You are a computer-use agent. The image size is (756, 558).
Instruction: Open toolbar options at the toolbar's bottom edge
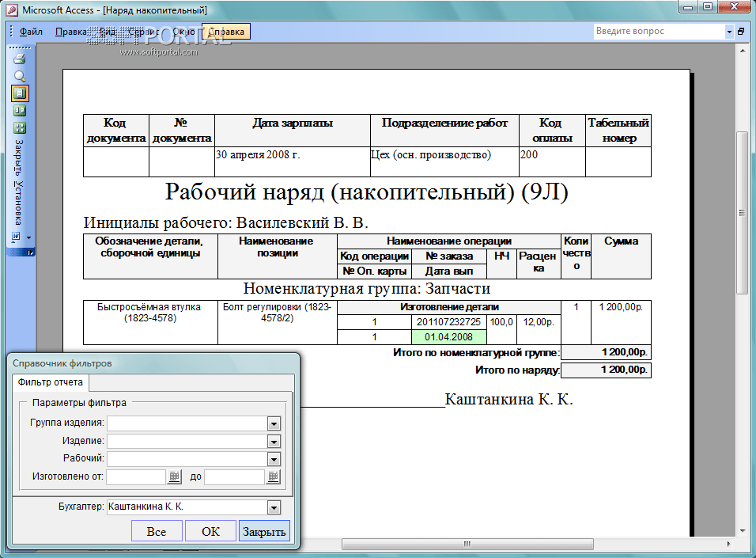[29, 253]
